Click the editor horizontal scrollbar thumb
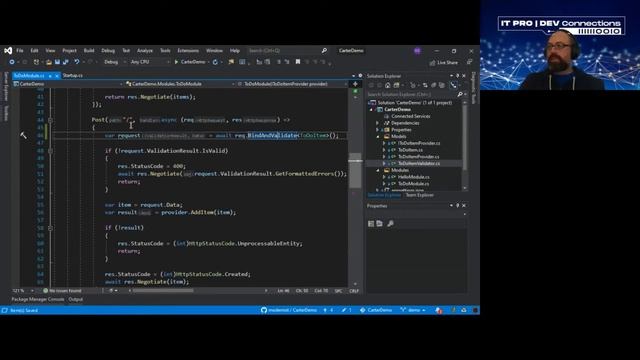The width and height of the screenshot is (640, 360). click(163, 291)
